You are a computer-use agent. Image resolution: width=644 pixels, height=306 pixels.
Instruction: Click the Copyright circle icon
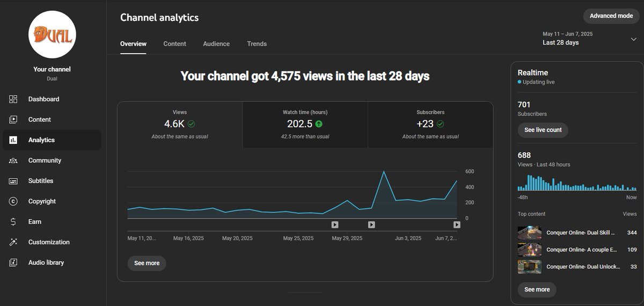[13, 201]
